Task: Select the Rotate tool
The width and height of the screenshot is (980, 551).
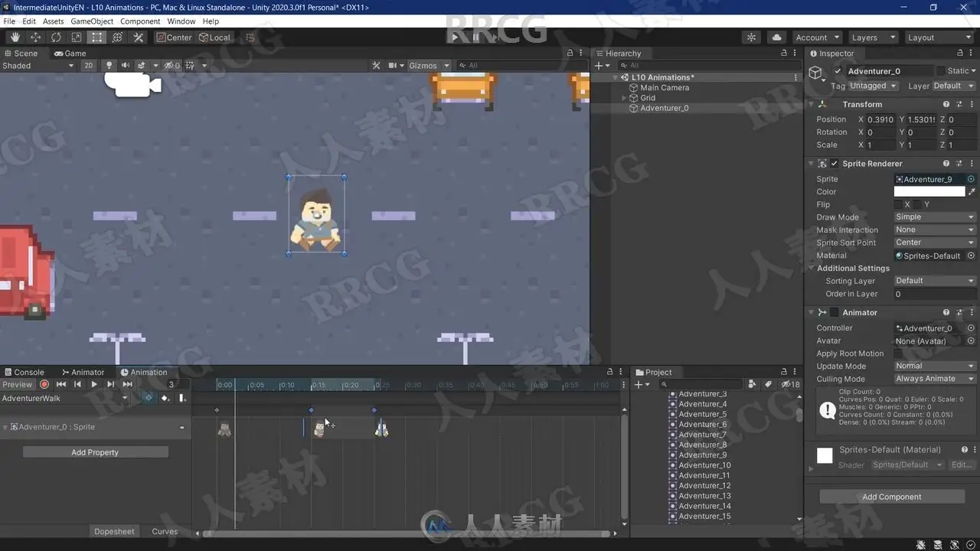Action: (56, 37)
